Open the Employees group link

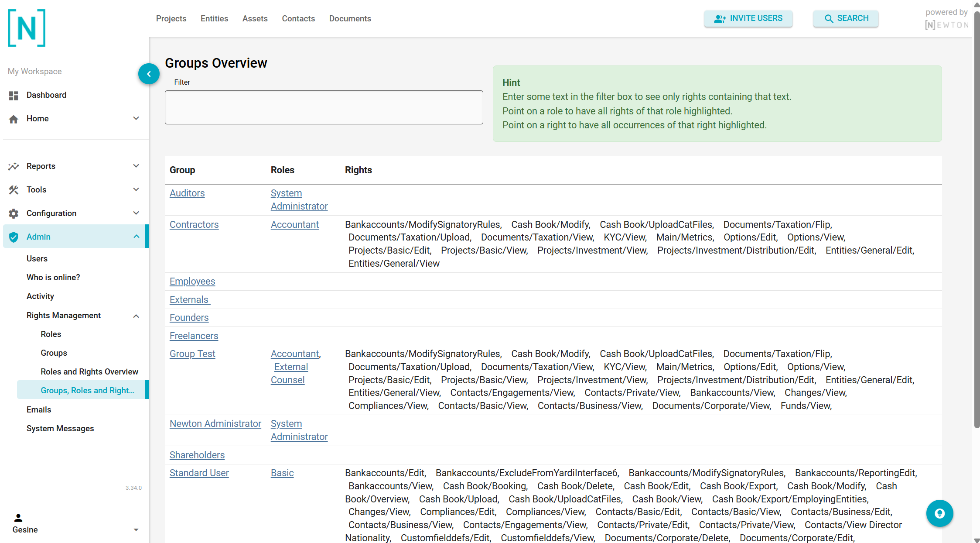coord(192,281)
